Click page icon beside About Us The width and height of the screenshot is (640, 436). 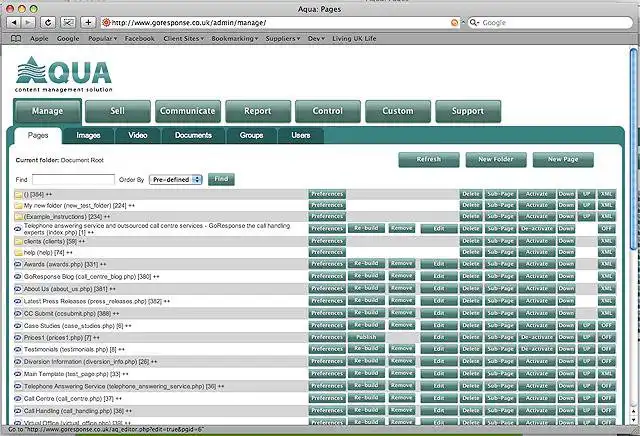click(x=18, y=289)
